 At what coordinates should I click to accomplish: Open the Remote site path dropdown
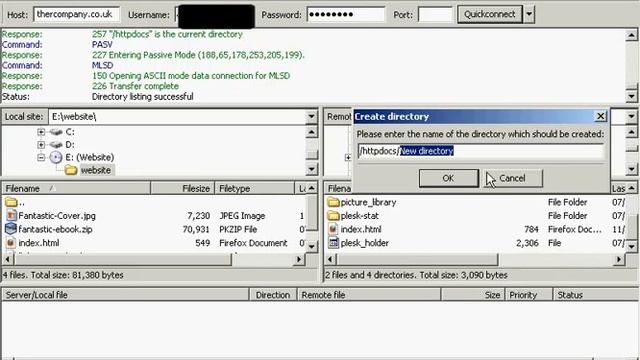631,117
